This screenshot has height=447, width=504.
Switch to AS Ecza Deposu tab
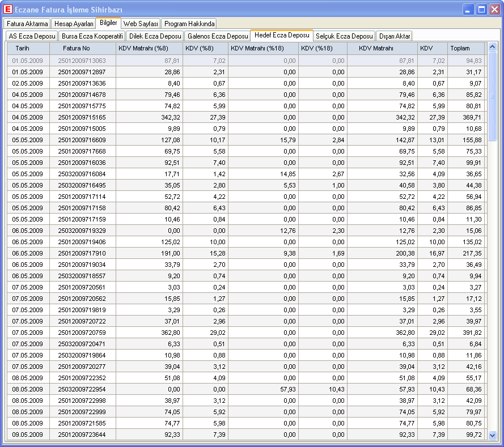pos(32,36)
